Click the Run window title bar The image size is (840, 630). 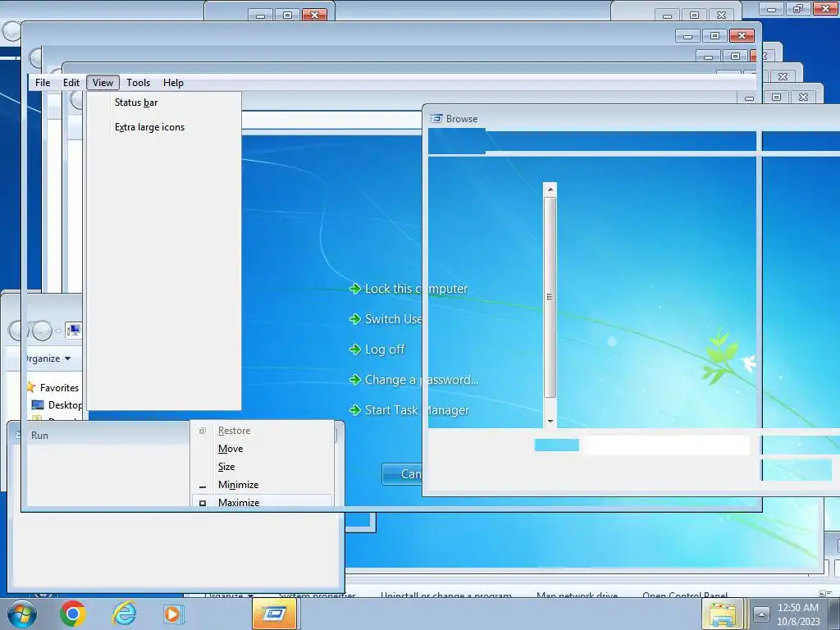[102, 435]
